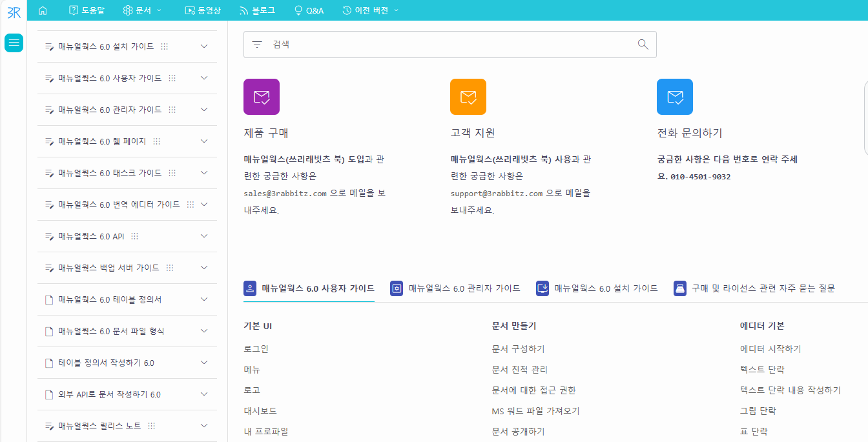This screenshot has width=868, height=442.
Task: Click the Q&A microphone icon in the top bar
Action: [x=298, y=10]
